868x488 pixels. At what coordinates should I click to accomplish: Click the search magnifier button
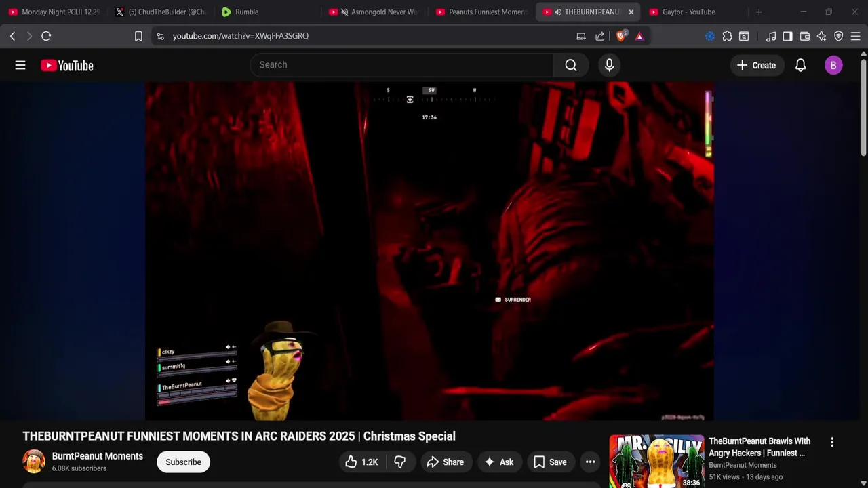[x=571, y=65]
